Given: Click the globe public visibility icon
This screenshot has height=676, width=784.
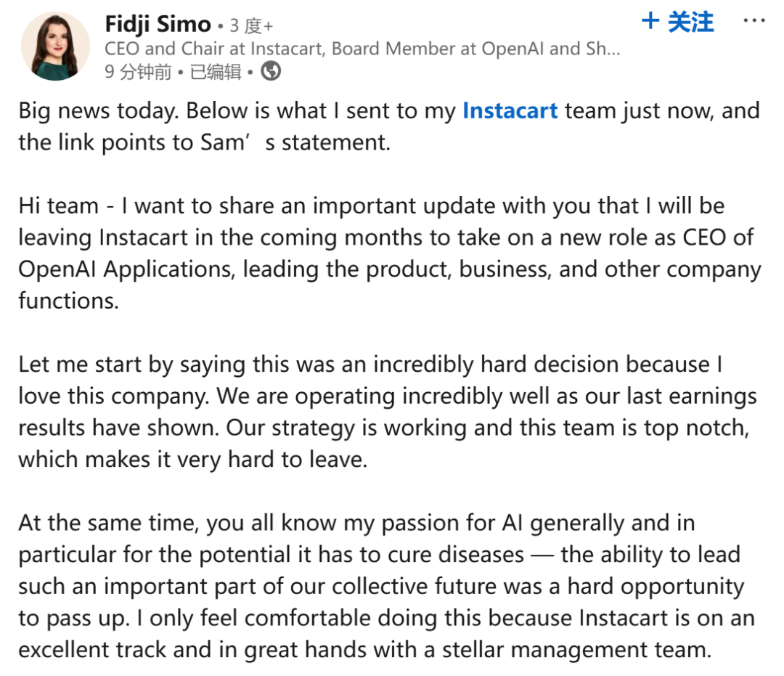Looking at the screenshot, I should [x=271, y=71].
